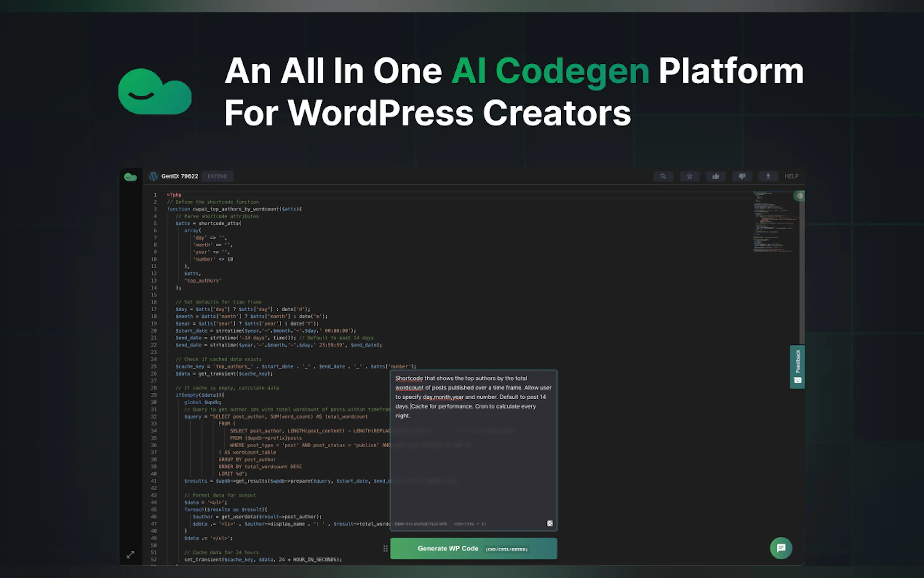Favorite this snippet with the star icon

tap(689, 176)
